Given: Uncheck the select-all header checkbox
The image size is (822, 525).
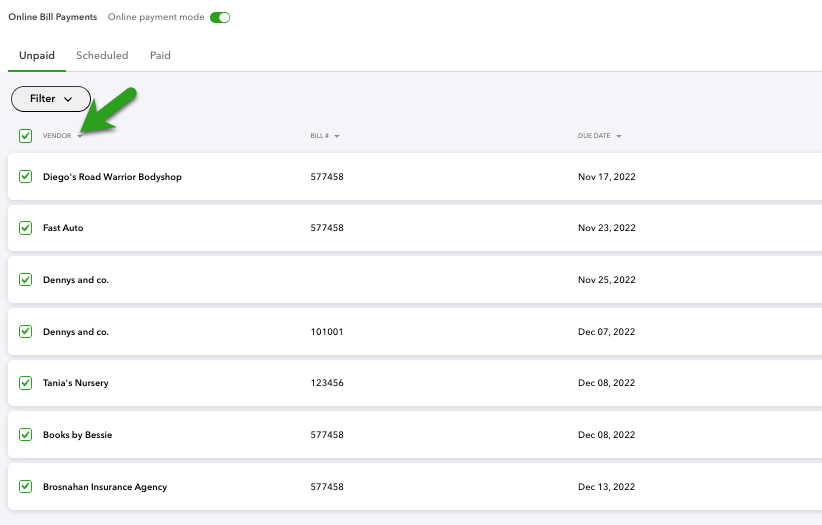Looking at the screenshot, I should tap(26, 136).
